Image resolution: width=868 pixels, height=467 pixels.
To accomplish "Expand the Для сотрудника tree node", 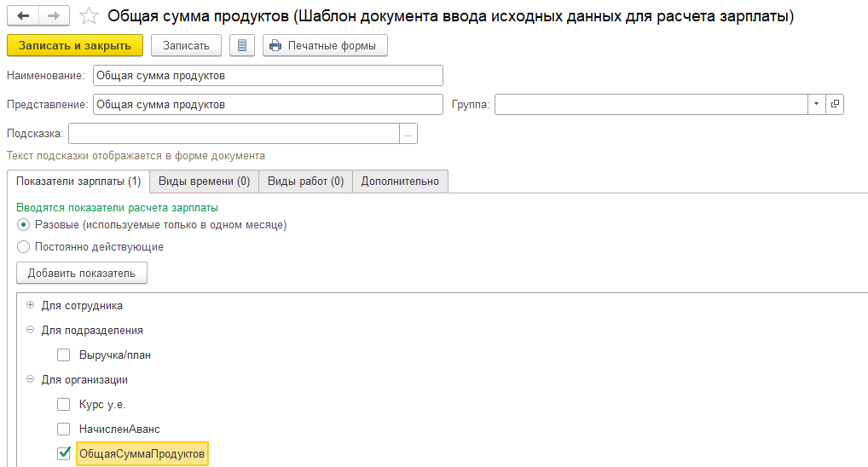I will click(x=31, y=305).
